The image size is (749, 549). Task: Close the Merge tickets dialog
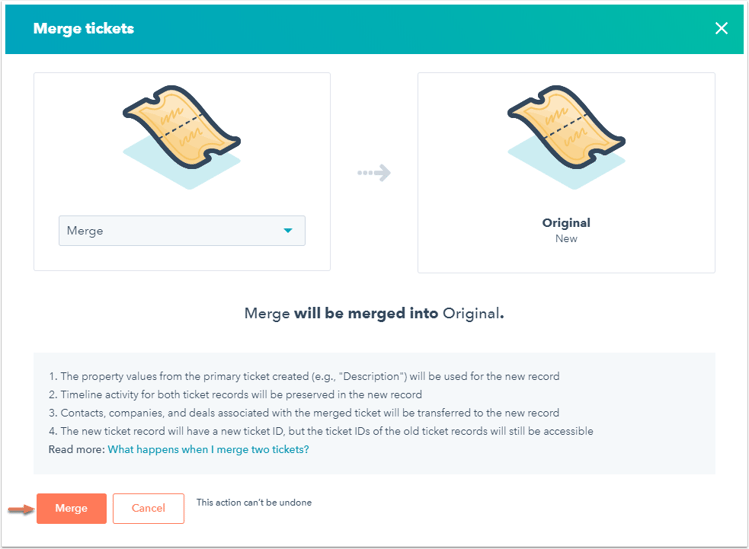721,28
